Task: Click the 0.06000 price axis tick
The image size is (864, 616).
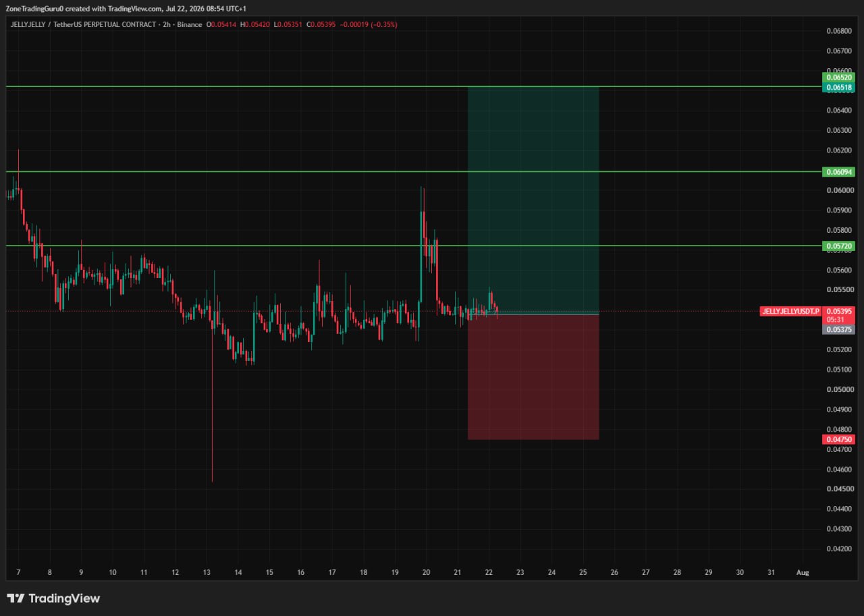Action: (x=838, y=190)
